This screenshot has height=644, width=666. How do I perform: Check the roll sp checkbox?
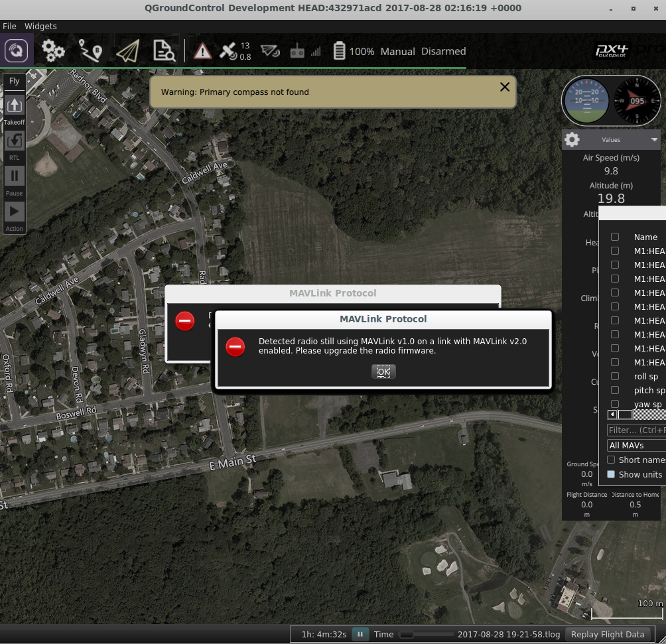(615, 376)
